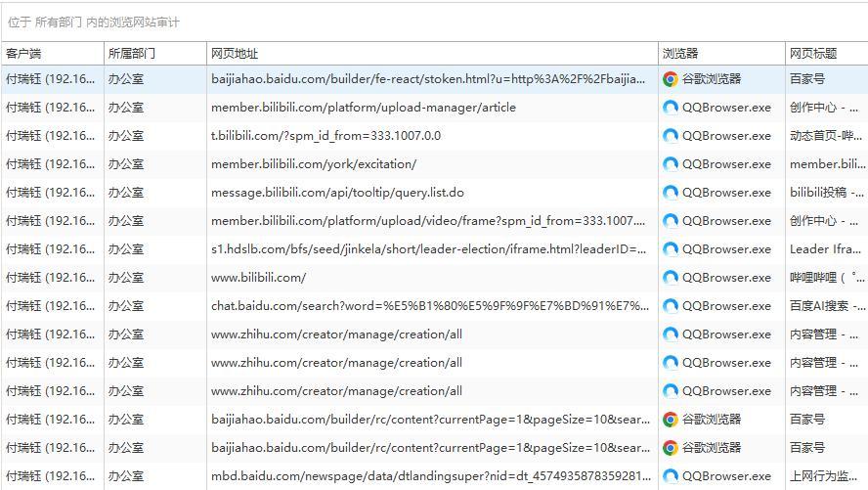Click the QQBrowser icon in the s1.hdslb.com row
The image size is (868, 490).
(670, 249)
